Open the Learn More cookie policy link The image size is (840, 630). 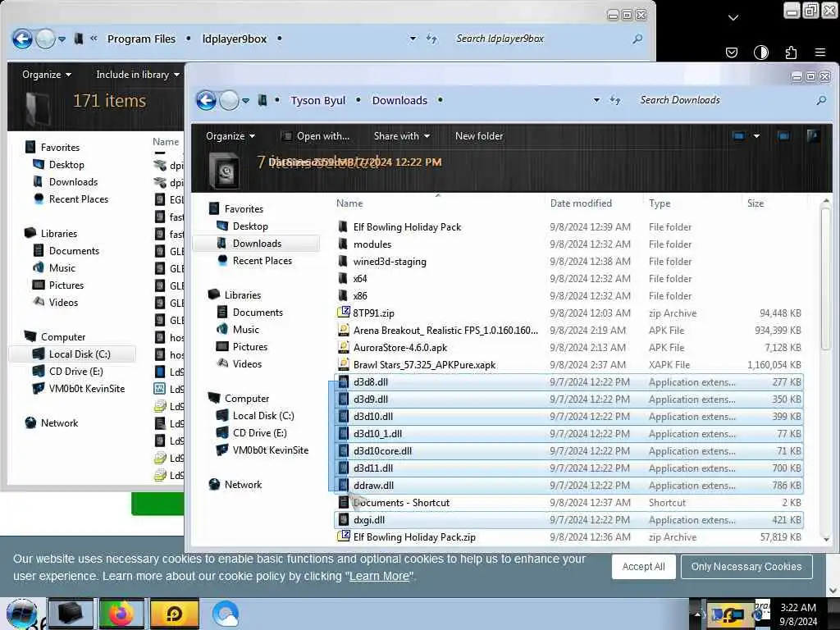(379, 576)
